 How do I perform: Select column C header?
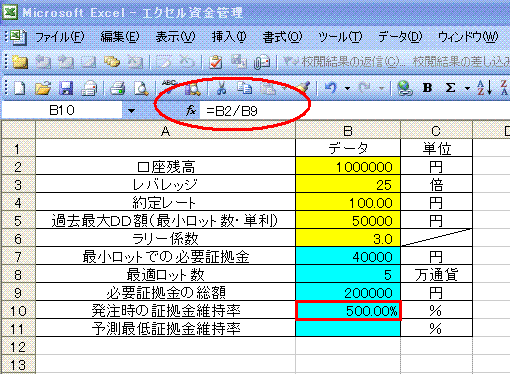436,131
